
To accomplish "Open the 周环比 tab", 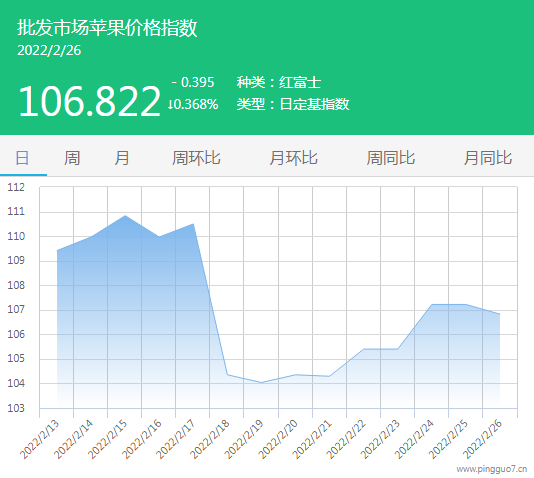I will click(196, 158).
